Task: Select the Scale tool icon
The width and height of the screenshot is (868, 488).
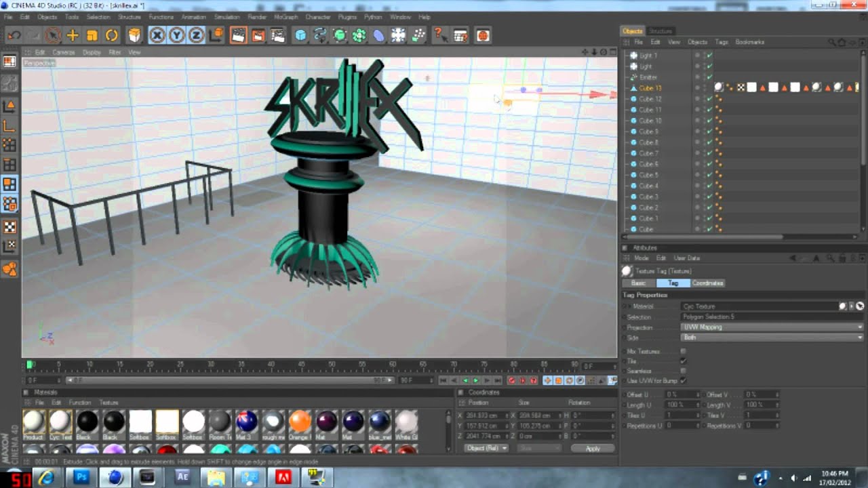Action: click(x=92, y=35)
